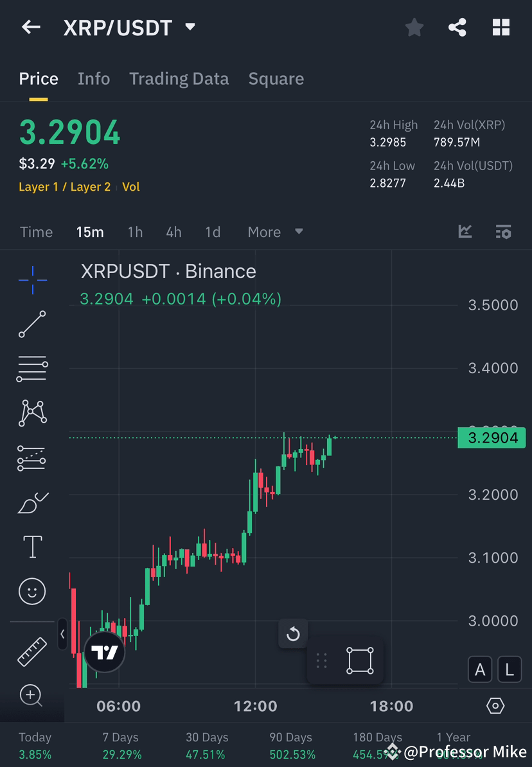Image resolution: width=532 pixels, height=767 pixels.
Task: Select the XABCD pattern tool
Action: pyautogui.click(x=32, y=413)
